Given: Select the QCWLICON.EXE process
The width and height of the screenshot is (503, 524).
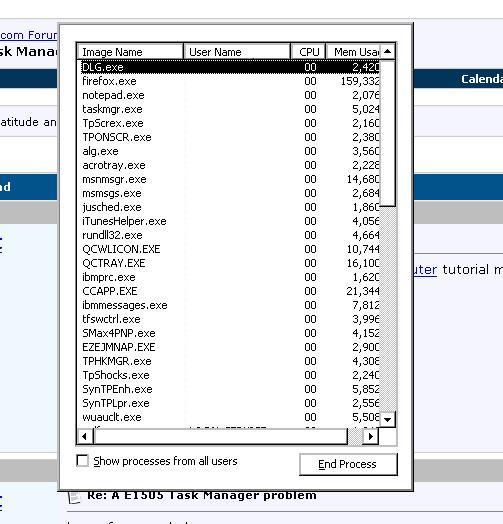Looking at the screenshot, I should click(230, 249).
